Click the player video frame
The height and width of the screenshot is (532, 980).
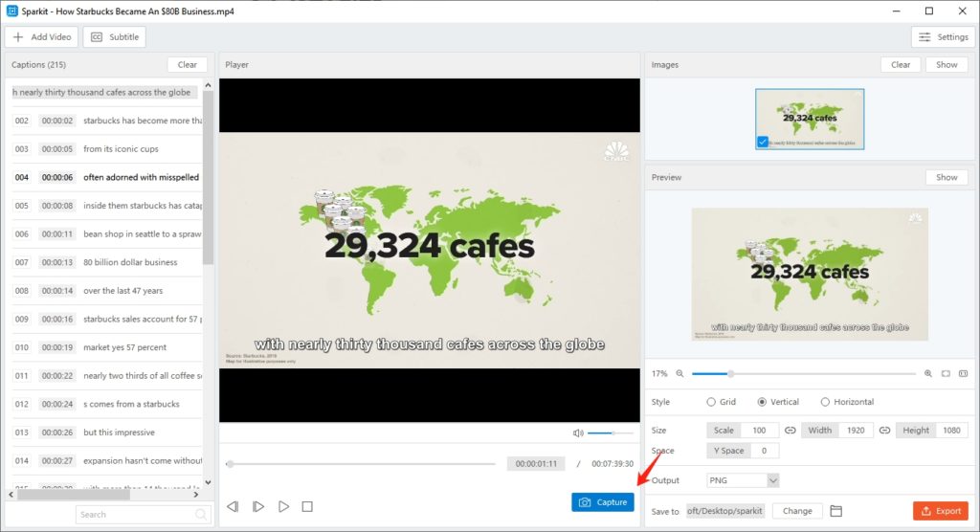tap(430, 250)
